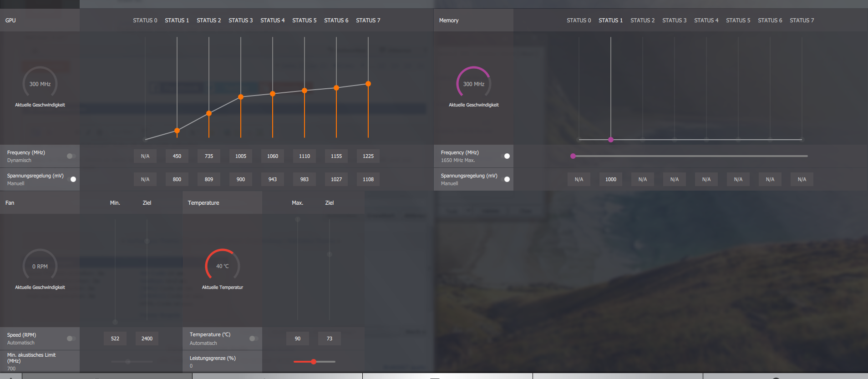
Task: Click GPU Status 1 orange graph point
Action: point(177,131)
